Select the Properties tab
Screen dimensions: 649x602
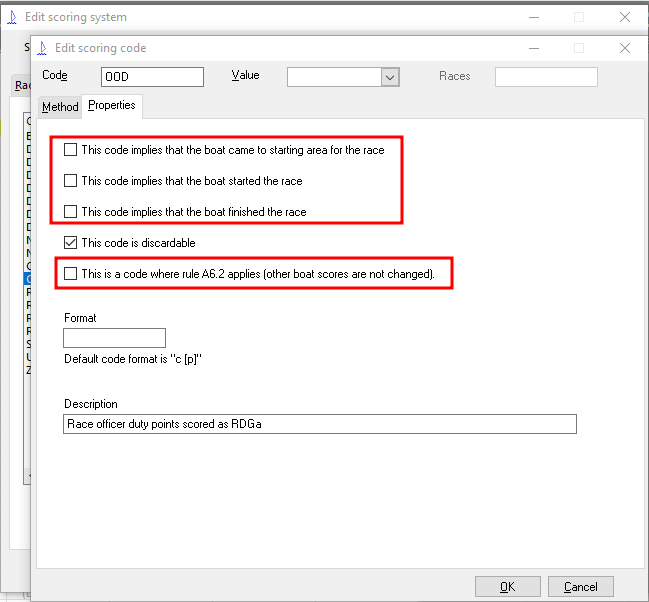click(x=111, y=106)
